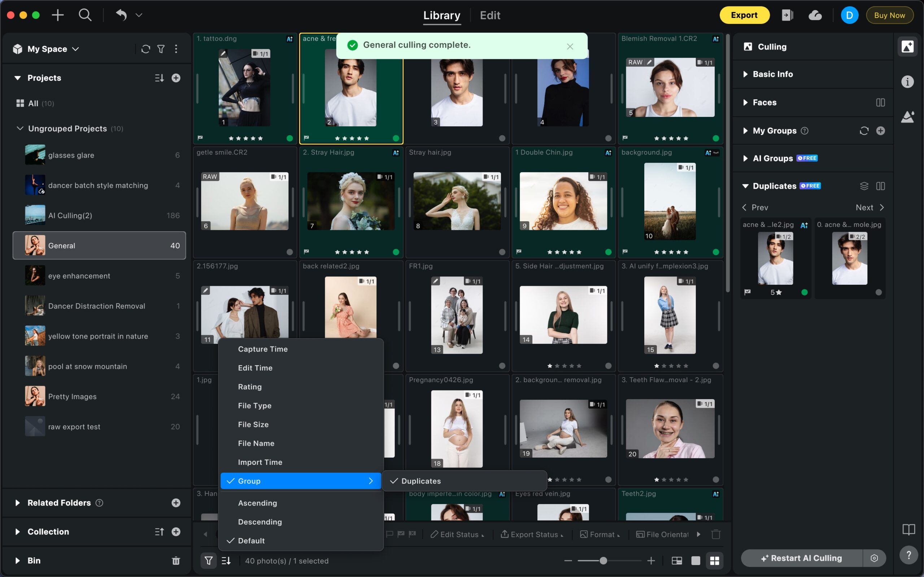Collapse the Ungrouped Projects tree
This screenshot has width=924, height=577.
[x=20, y=128]
